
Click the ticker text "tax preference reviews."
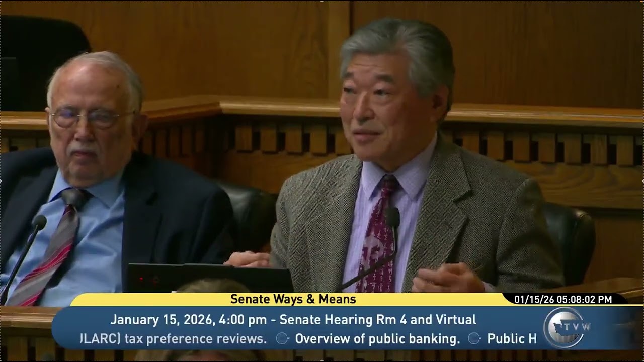195,339
